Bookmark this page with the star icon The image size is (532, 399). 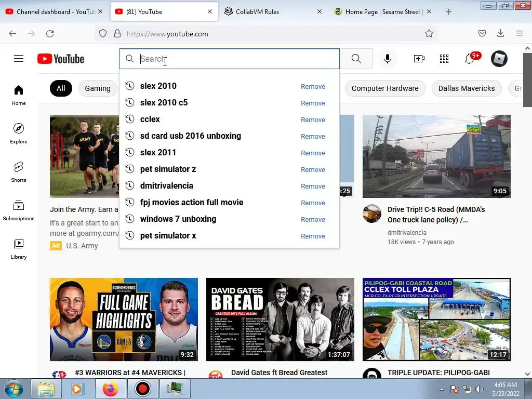pyautogui.click(x=429, y=33)
